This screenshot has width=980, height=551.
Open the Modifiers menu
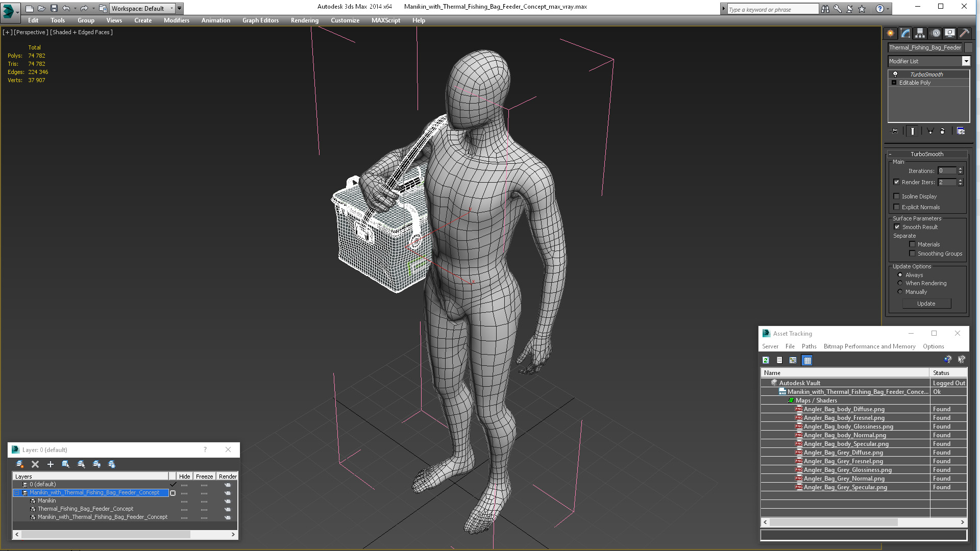click(x=176, y=20)
